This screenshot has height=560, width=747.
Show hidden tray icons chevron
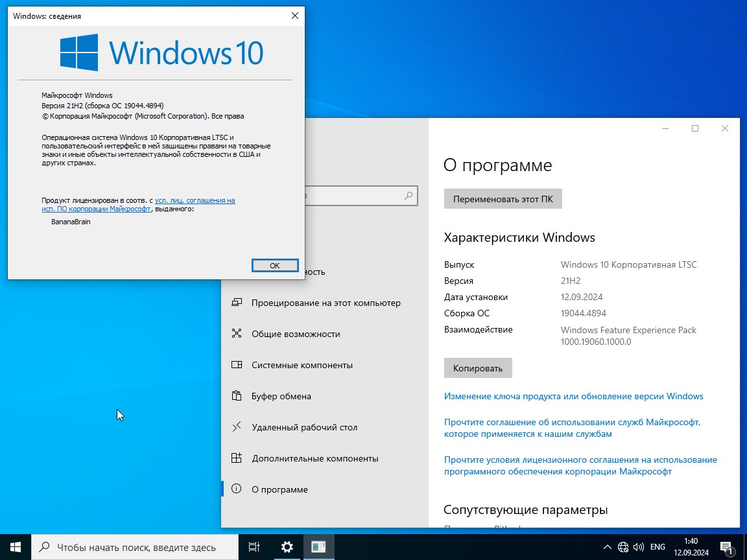607,547
